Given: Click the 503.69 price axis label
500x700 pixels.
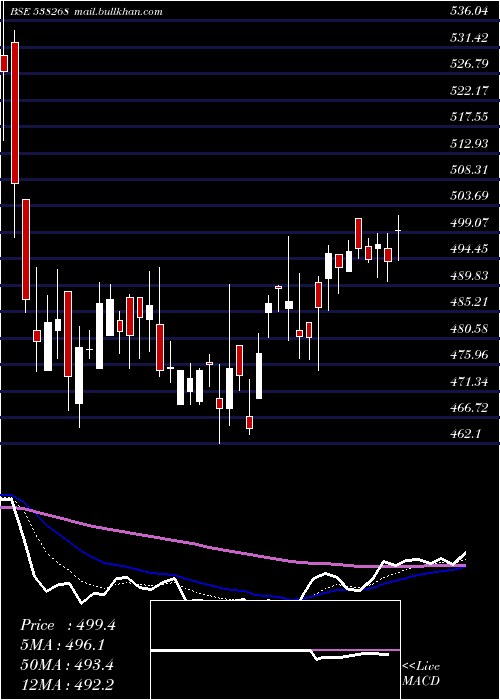Looking at the screenshot, I should [469, 196].
